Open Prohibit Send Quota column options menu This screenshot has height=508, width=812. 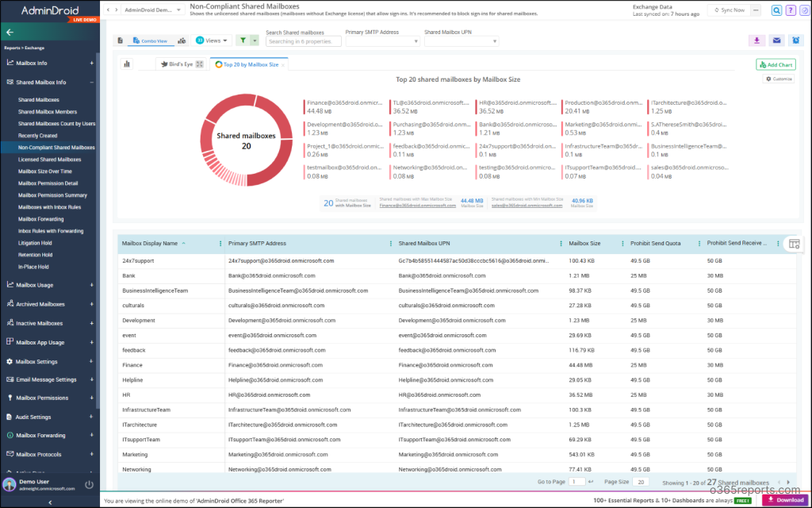point(699,244)
